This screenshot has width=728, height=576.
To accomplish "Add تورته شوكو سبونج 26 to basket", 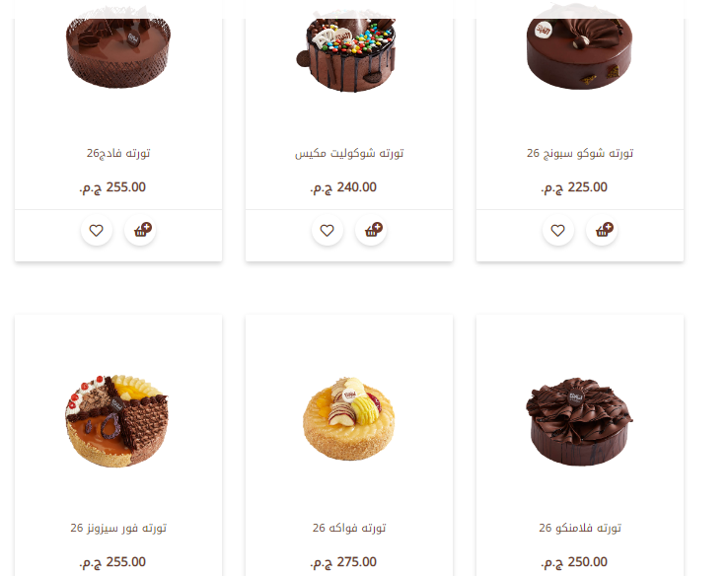I will [x=602, y=230].
